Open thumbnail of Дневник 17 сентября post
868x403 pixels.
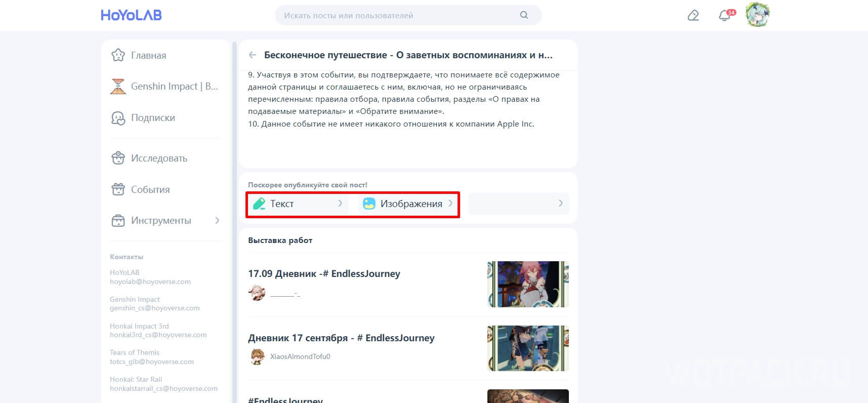coord(528,348)
